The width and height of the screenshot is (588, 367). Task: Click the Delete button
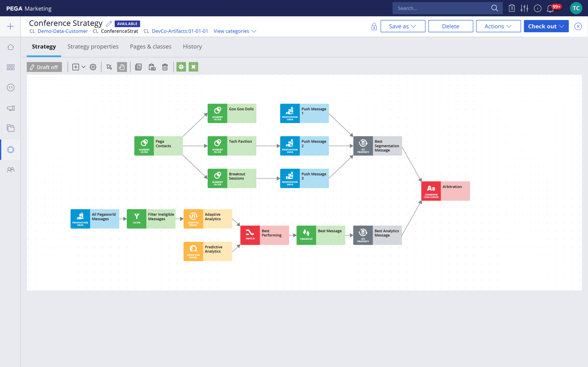pyautogui.click(x=450, y=26)
